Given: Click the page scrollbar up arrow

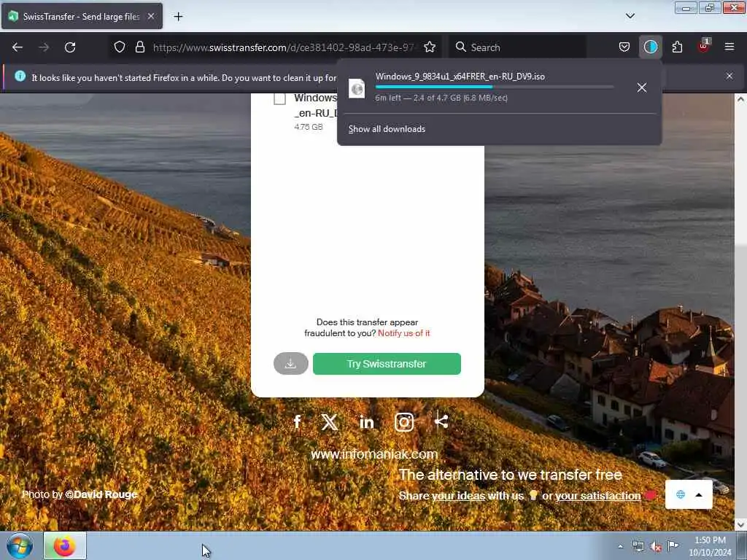Looking at the screenshot, I should [740, 99].
